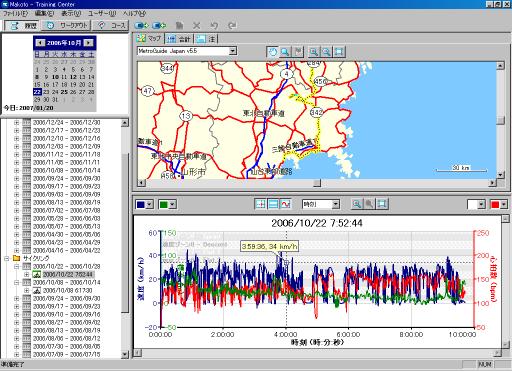Viewport: 512px width, 371px height.
Task: Click the map zoom in button
Action: click(x=314, y=52)
